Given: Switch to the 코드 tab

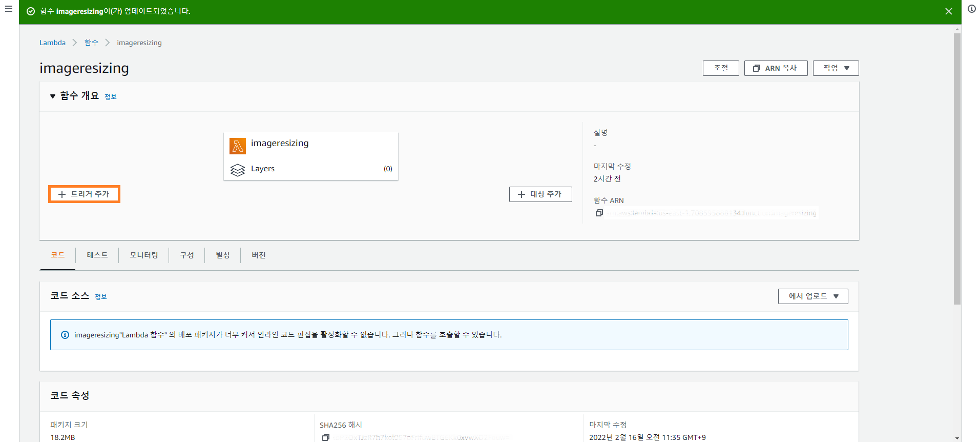Looking at the screenshot, I should click(x=58, y=255).
